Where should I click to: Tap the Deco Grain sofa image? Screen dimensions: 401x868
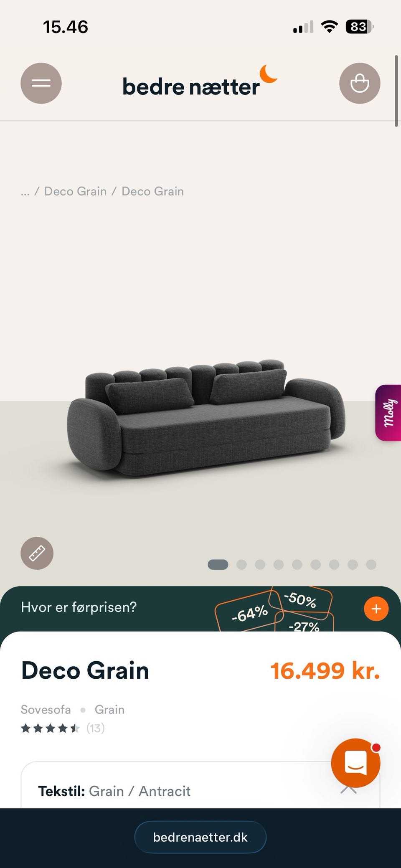click(x=206, y=418)
